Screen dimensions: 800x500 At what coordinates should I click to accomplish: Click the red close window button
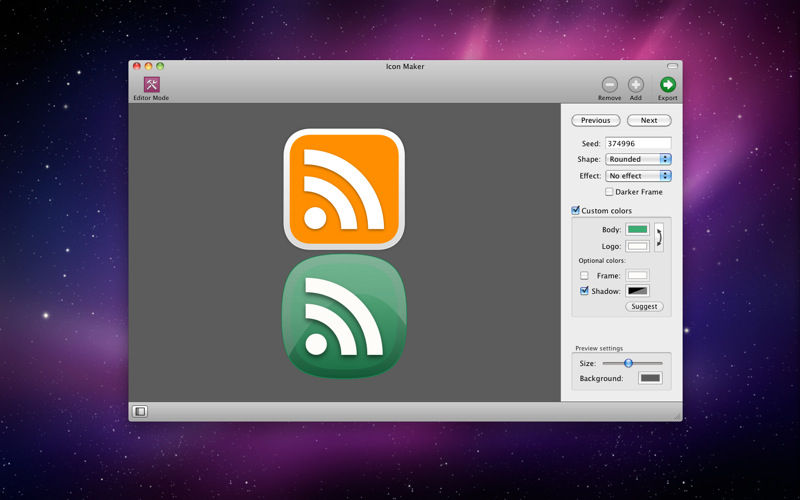pyautogui.click(x=137, y=66)
